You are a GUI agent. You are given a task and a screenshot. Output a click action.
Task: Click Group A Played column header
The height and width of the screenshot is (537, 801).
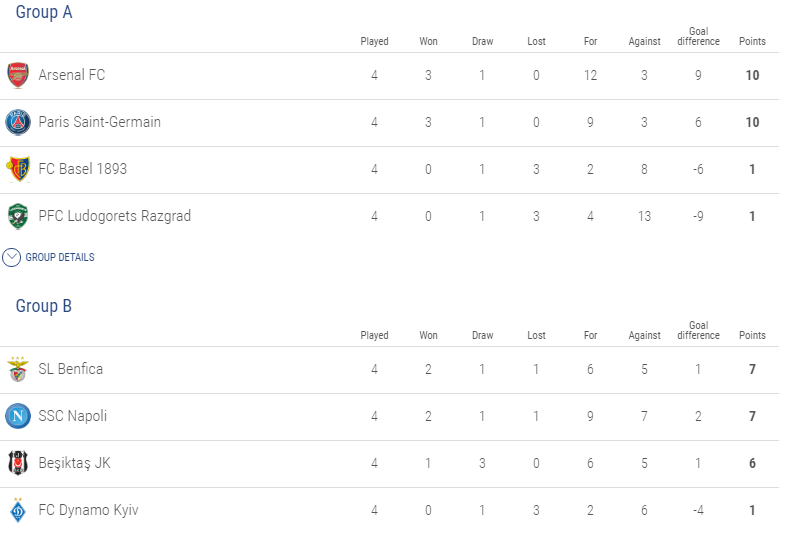pos(374,41)
